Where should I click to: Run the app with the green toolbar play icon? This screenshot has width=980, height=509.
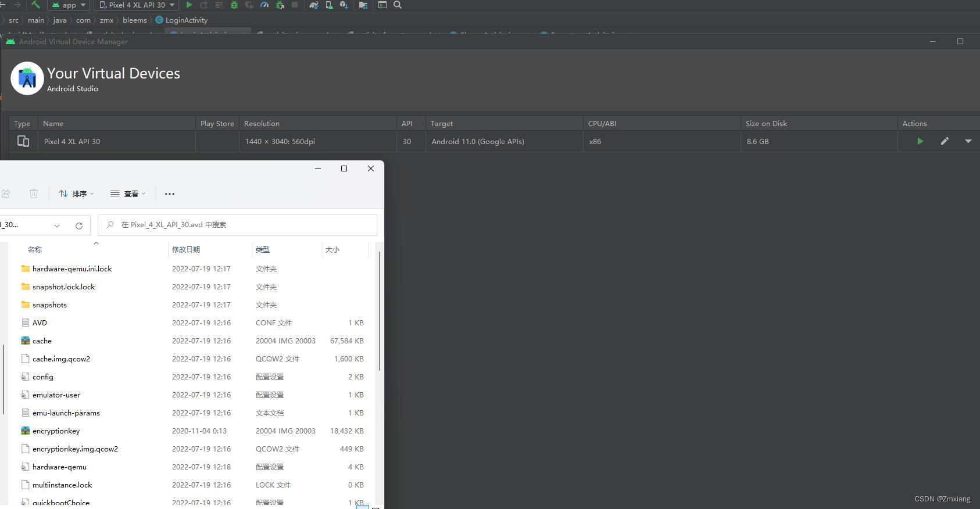[189, 5]
